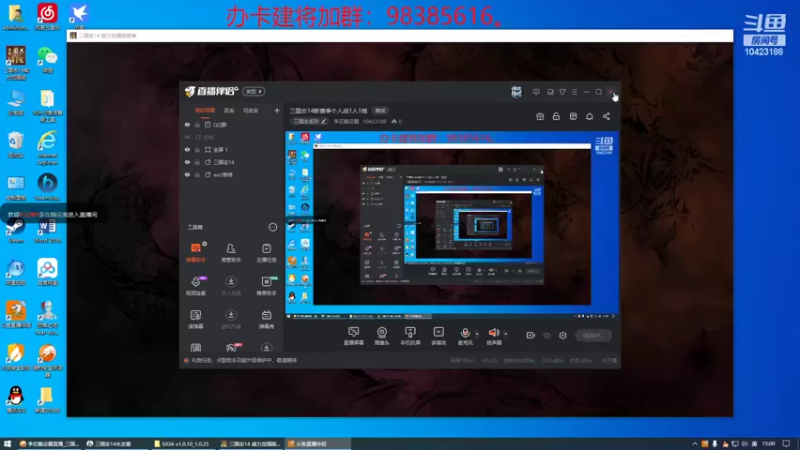Screen dimensions: 800x450
Task: Open the 视频连麦 tool icon
Action: pos(195,286)
